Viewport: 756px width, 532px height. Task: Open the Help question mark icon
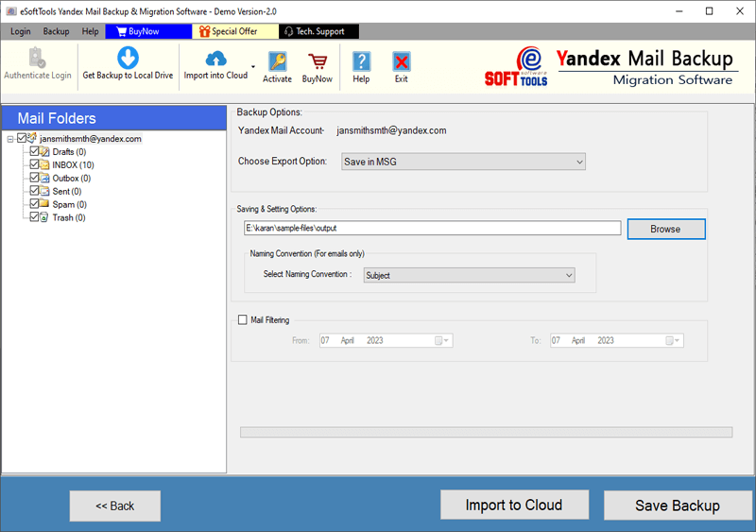point(361,61)
